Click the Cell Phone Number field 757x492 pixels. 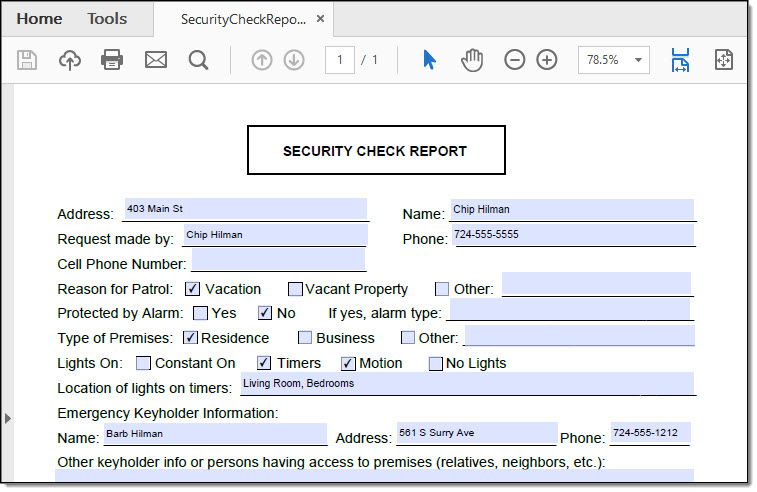(278, 263)
